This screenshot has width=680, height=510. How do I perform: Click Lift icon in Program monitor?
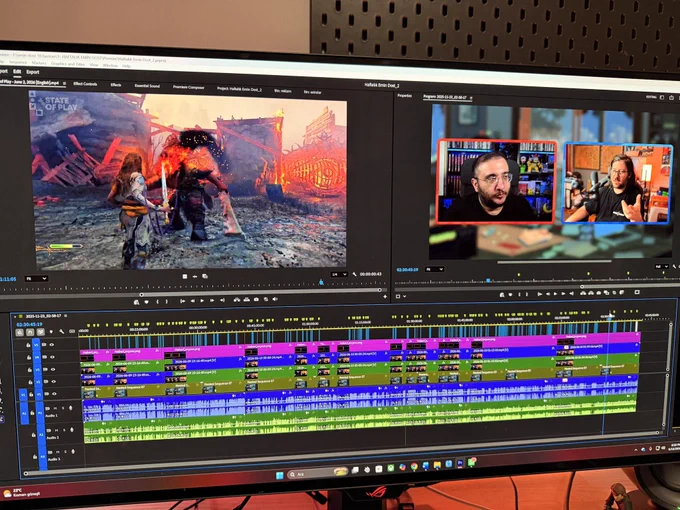tap(583, 293)
